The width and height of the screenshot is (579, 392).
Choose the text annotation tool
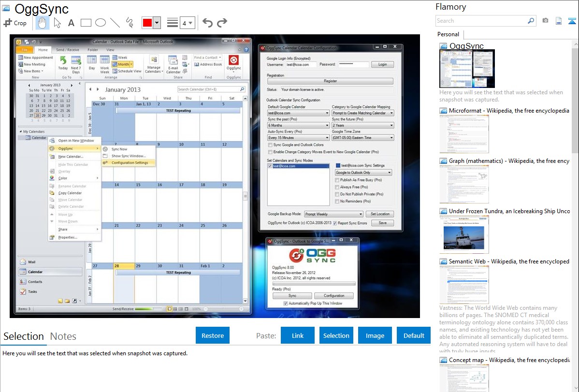click(71, 23)
